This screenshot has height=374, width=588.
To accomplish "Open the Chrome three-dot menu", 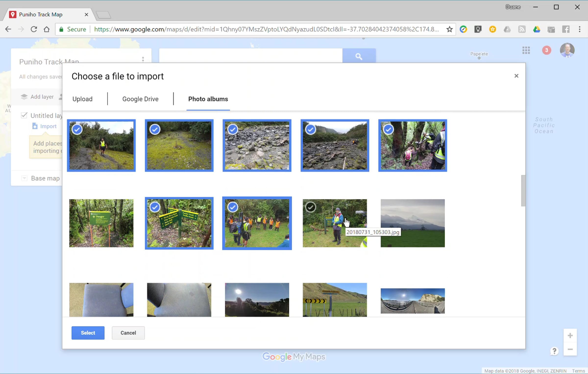I will [580, 29].
